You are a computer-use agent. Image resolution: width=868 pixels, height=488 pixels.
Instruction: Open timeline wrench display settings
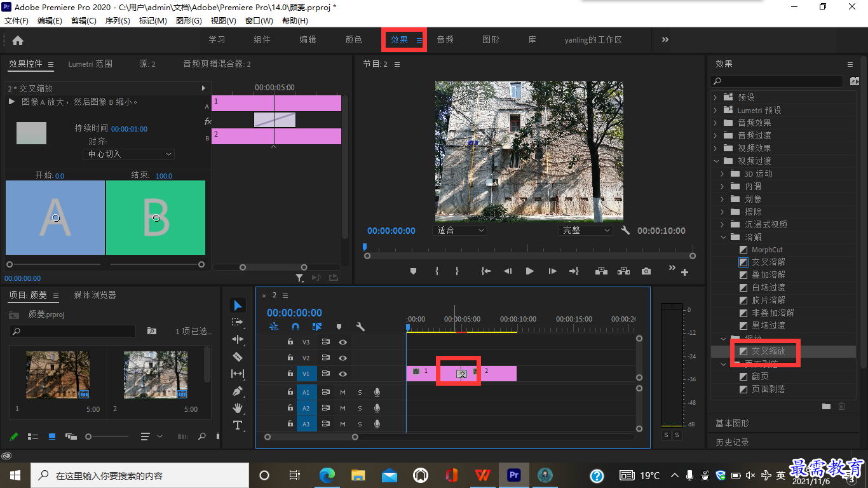(360, 327)
